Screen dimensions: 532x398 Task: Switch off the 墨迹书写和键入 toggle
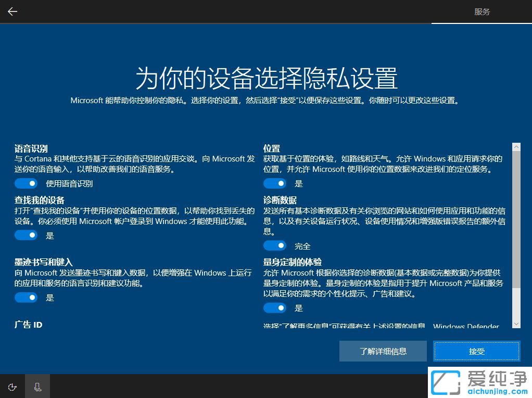click(x=26, y=297)
